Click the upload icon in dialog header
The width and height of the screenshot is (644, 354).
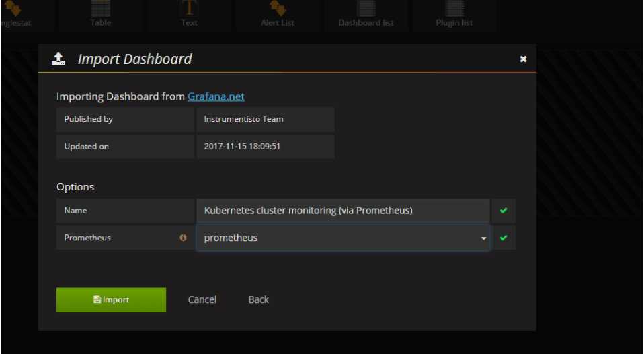58,59
